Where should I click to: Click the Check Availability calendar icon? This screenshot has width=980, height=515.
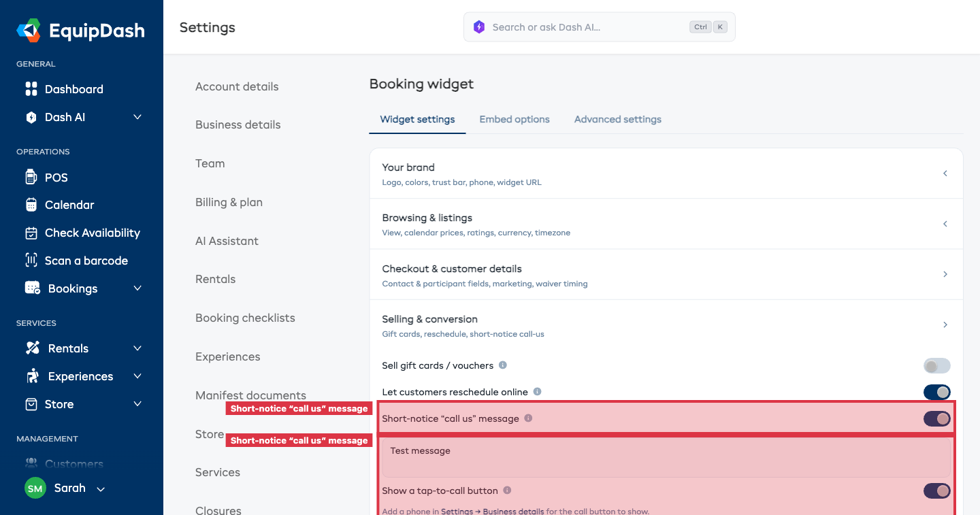(x=31, y=233)
